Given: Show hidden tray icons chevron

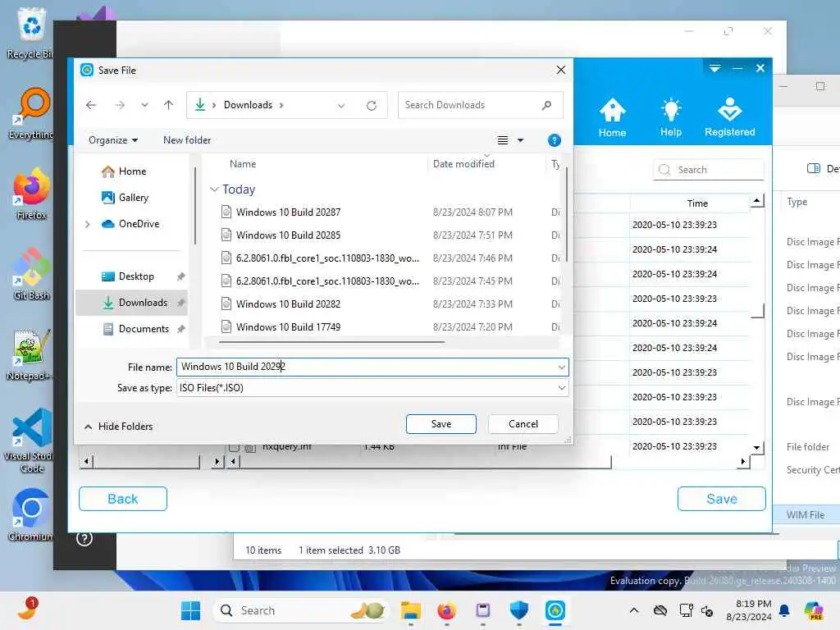Looking at the screenshot, I should (634, 610).
